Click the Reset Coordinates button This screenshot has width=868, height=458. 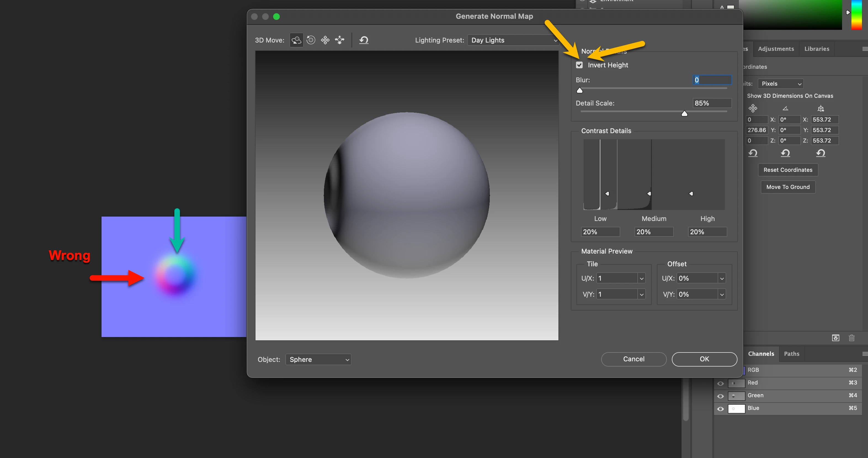pyautogui.click(x=788, y=170)
